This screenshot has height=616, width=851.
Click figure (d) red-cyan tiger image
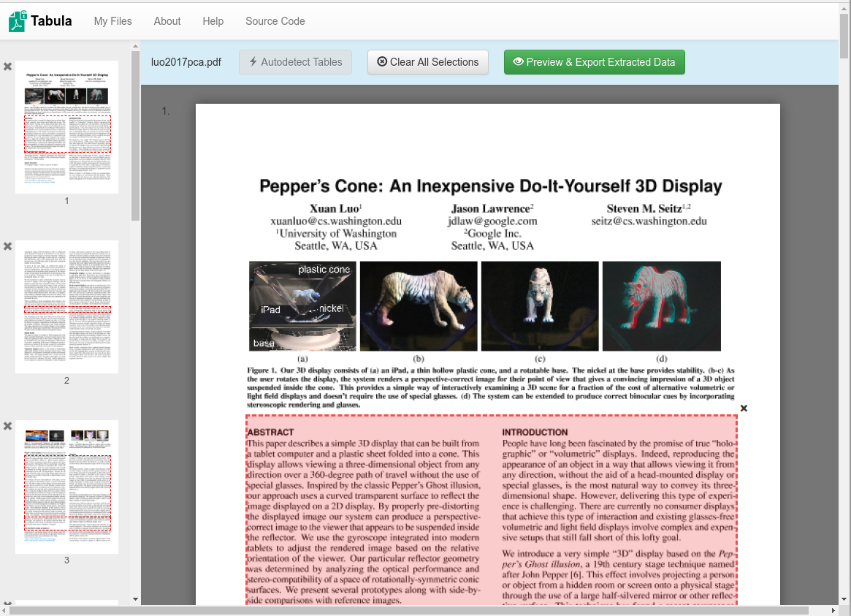pyautogui.click(x=662, y=306)
